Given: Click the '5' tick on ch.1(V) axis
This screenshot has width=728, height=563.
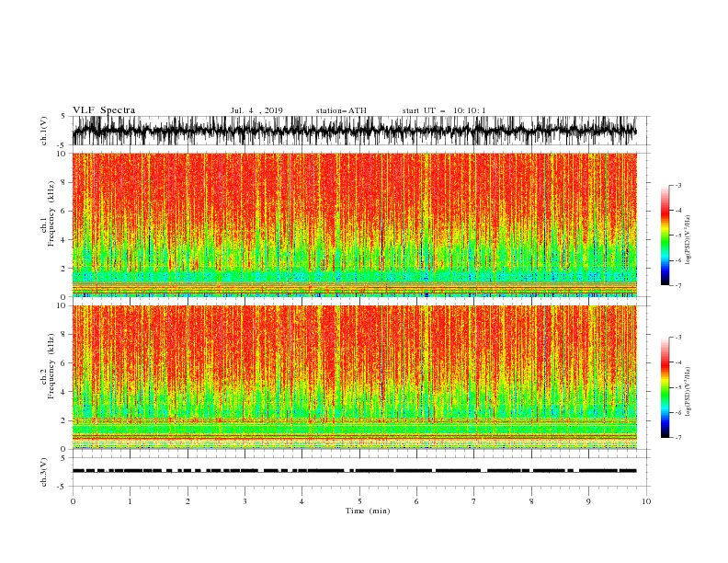Looking at the screenshot, I should [x=63, y=116].
